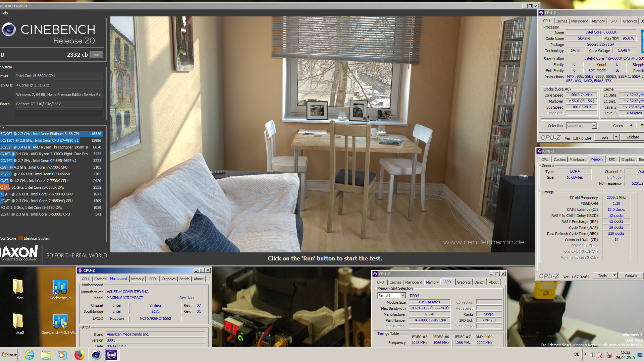Maximize the Cinebench R20 window

tap(530, 6)
